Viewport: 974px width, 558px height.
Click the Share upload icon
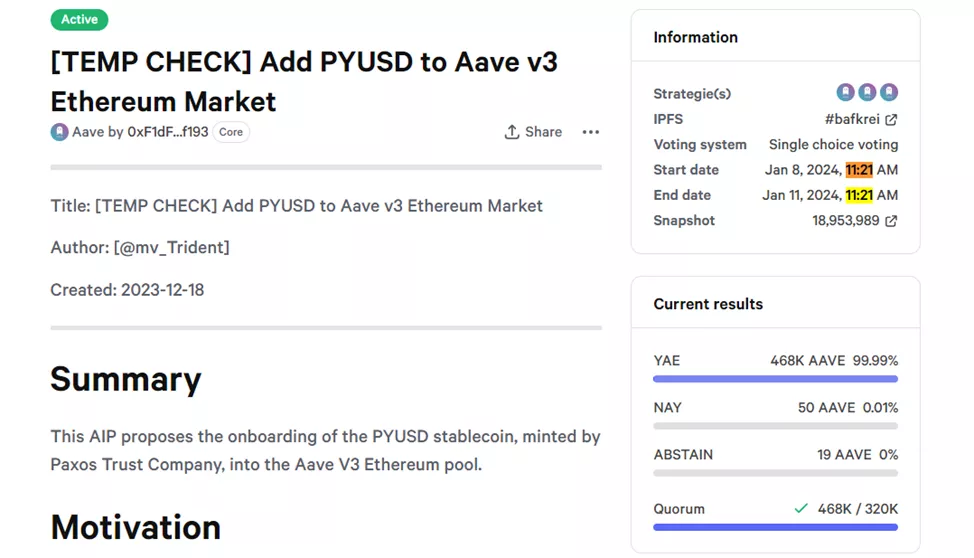coord(512,132)
